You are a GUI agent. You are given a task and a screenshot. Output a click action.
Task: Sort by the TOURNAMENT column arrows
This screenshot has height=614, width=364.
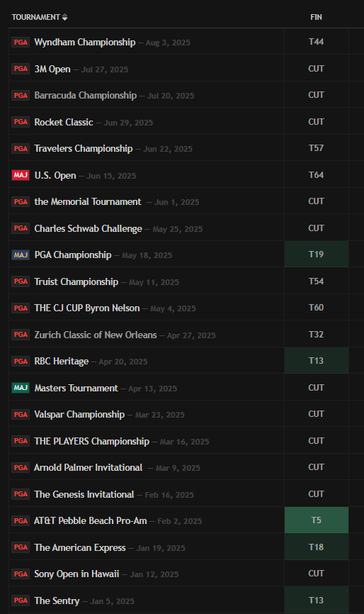[64, 17]
